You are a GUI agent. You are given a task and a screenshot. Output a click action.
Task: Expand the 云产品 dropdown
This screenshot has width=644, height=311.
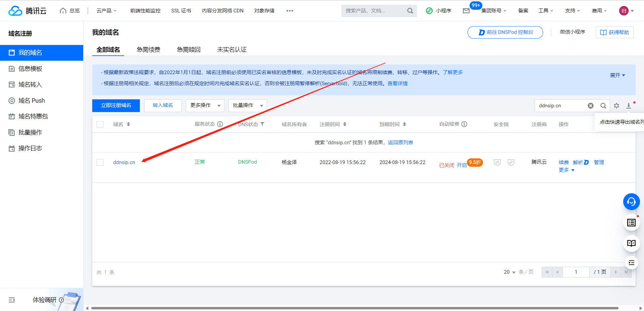point(107,11)
